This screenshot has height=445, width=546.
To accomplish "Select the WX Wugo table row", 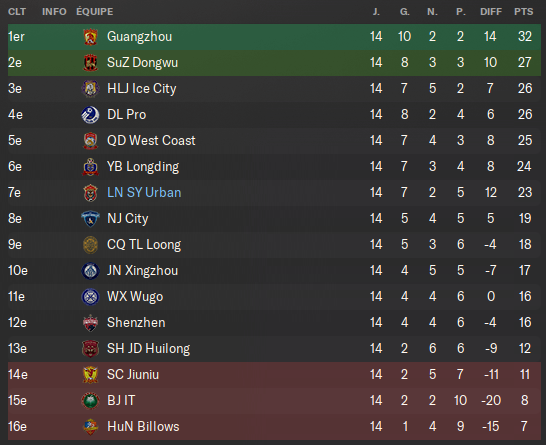I will 274,297.
